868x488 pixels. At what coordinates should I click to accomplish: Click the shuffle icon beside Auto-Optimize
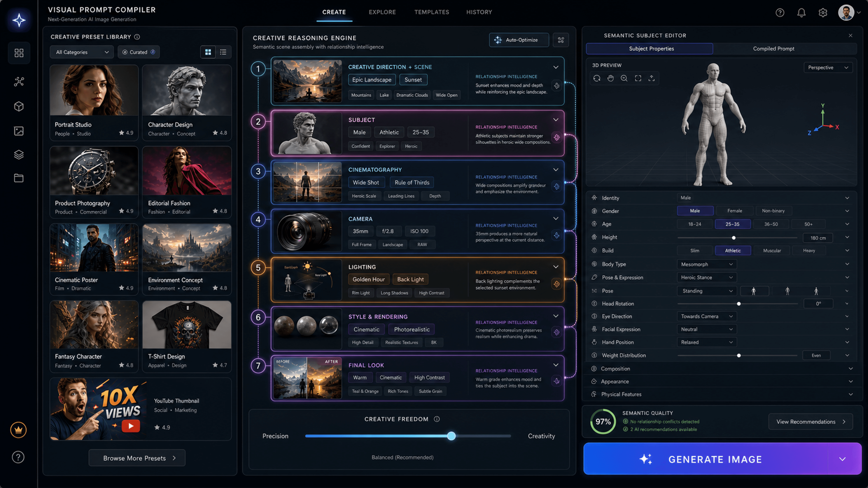[x=561, y=40]
